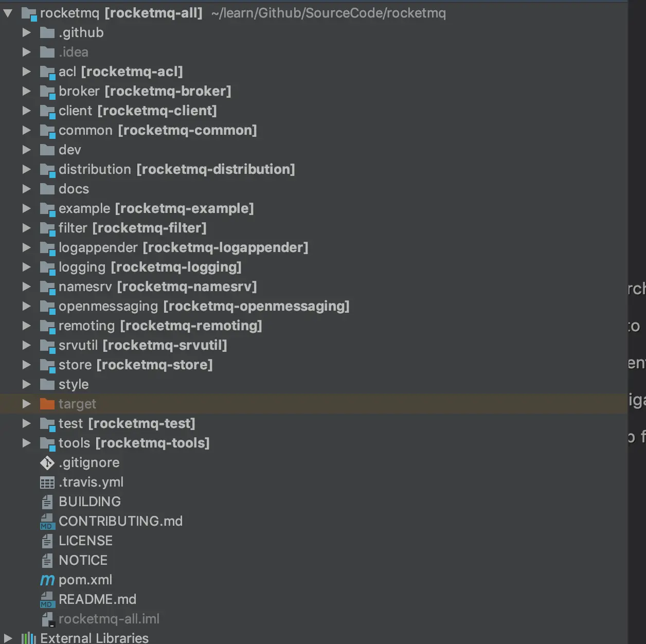646x644 pixels.
Task: Expand the logappender module arrow
Action: [27, 247]
